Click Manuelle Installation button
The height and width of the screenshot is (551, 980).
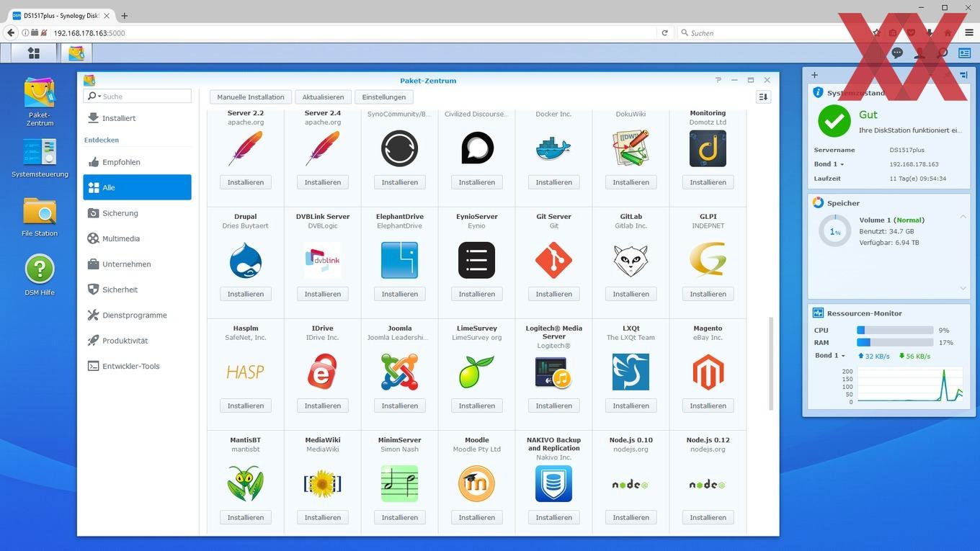(251, 97)
